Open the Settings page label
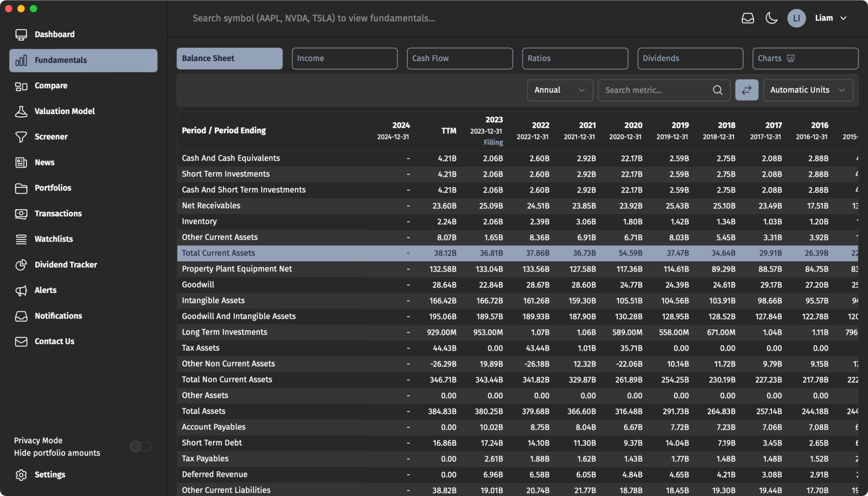The image size is (868, 496). pyautogui.click(x=50, y=475)
